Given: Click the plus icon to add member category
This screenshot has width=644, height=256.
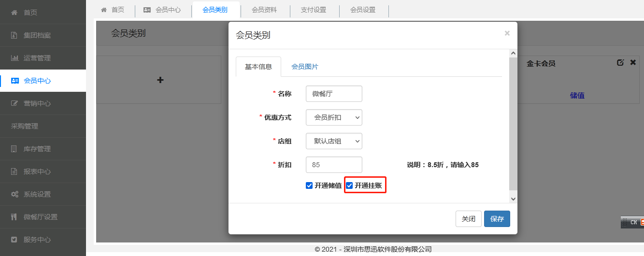Looking at the screenshot, I should (160, 80).
